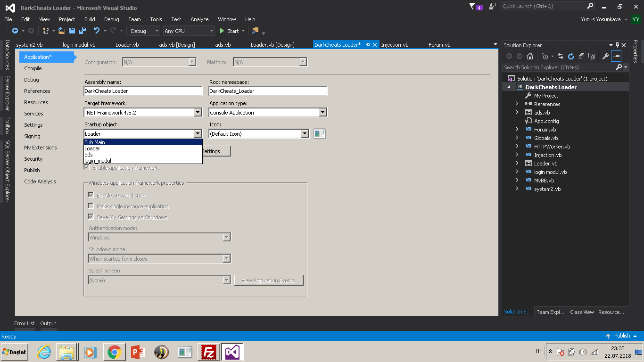Click the Save All icon

coord(82,31)
